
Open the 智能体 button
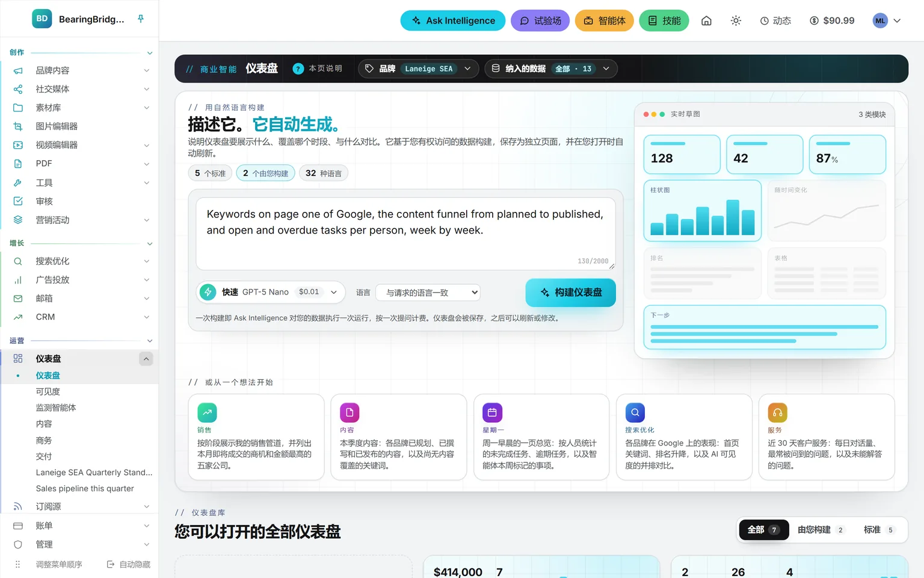pyautogui.click(x=605, y=20)
